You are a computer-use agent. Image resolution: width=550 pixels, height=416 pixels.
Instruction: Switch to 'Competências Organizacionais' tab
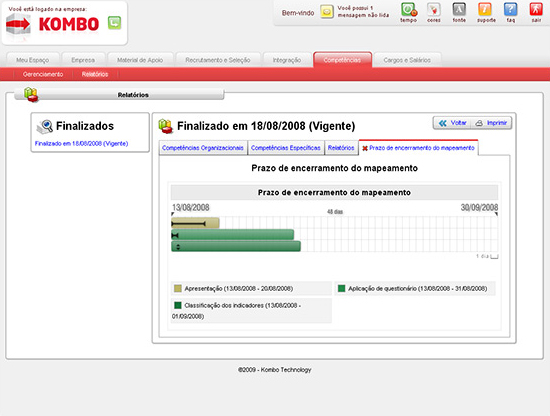(x=203, y=148)
